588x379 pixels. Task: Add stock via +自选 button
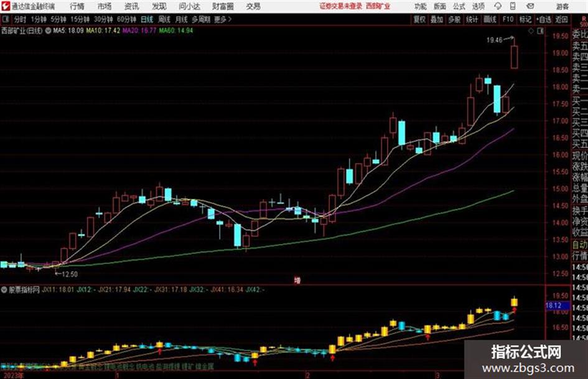coord(543,19)
